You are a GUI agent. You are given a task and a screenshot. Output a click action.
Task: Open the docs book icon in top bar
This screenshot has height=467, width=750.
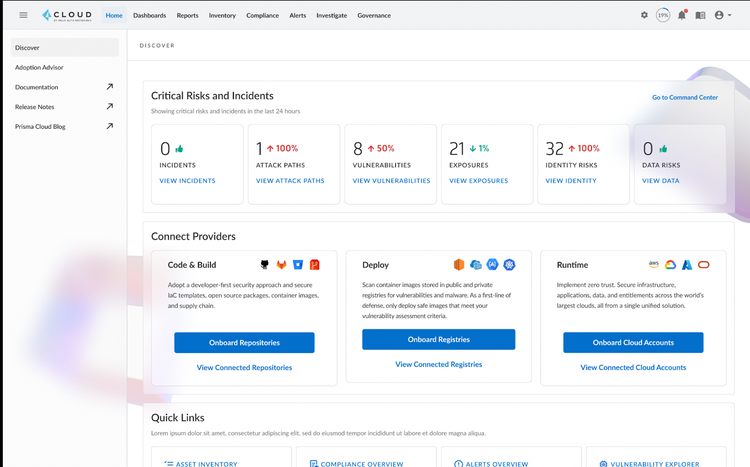[700, 15]
